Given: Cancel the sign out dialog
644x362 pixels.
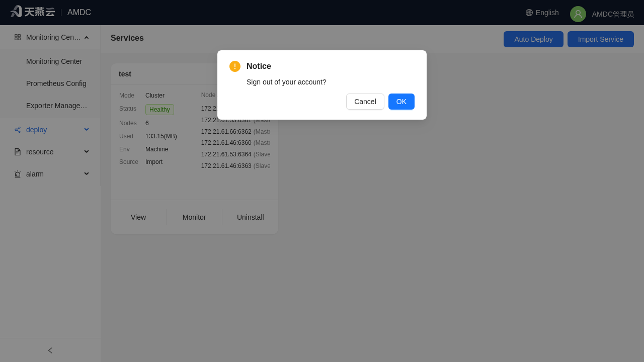Looking at the screenshot, I should [x=365, y=102].
